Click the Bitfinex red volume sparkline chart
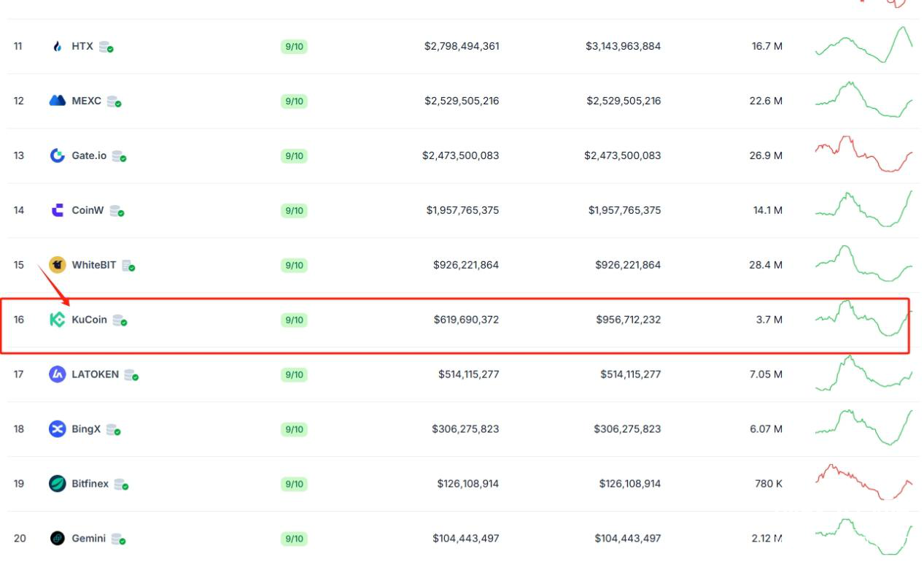924x562 pixels. [x=863, y=482]
